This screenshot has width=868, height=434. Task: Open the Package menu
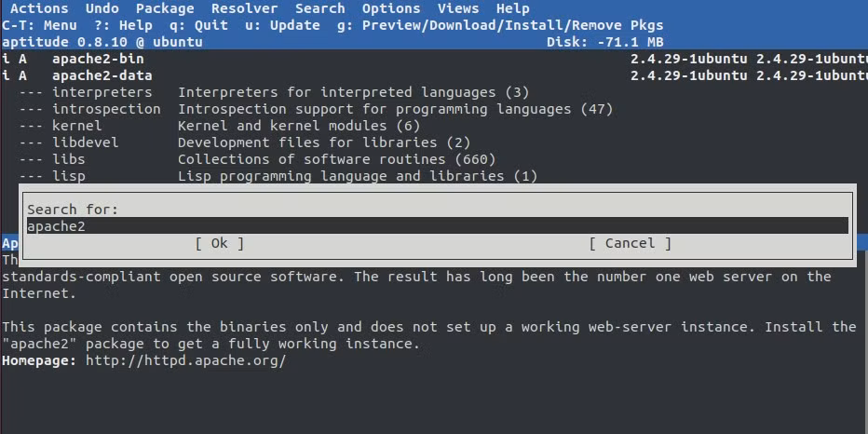point(165,8)
